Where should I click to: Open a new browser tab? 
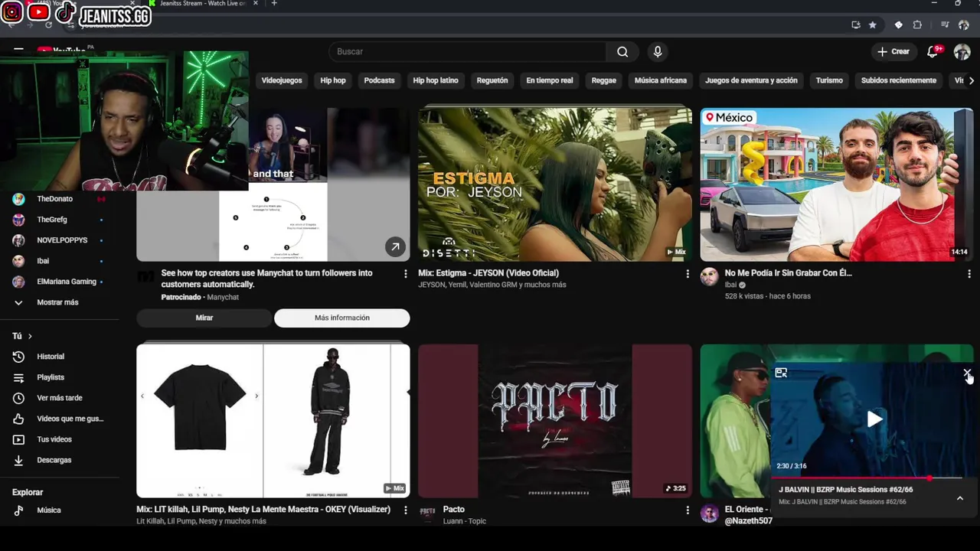click(x=274, y=4)
